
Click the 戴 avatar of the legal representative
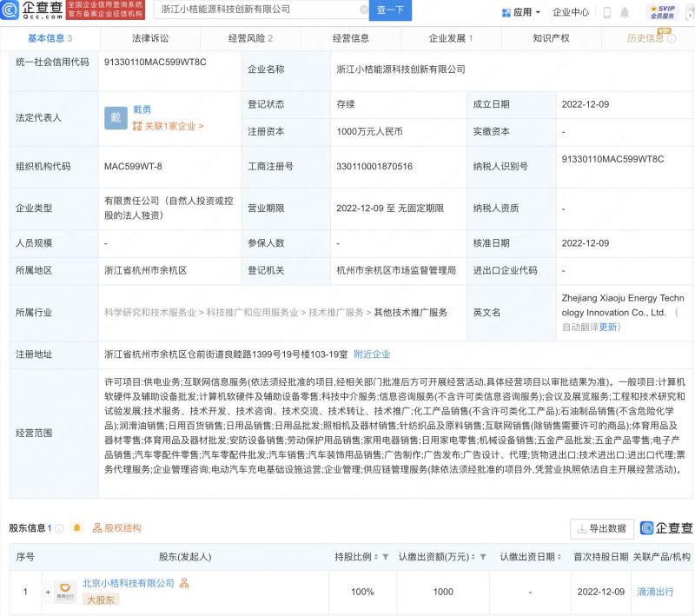116,118
